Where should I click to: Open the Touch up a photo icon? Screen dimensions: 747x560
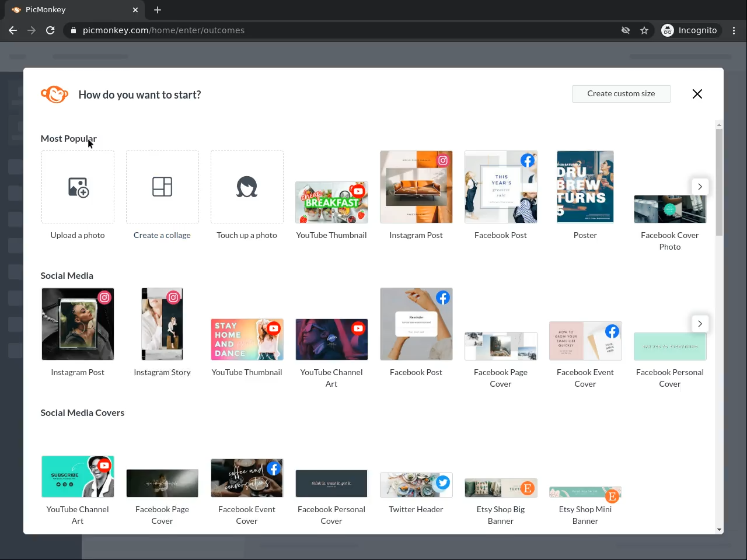tap(247, 187)
